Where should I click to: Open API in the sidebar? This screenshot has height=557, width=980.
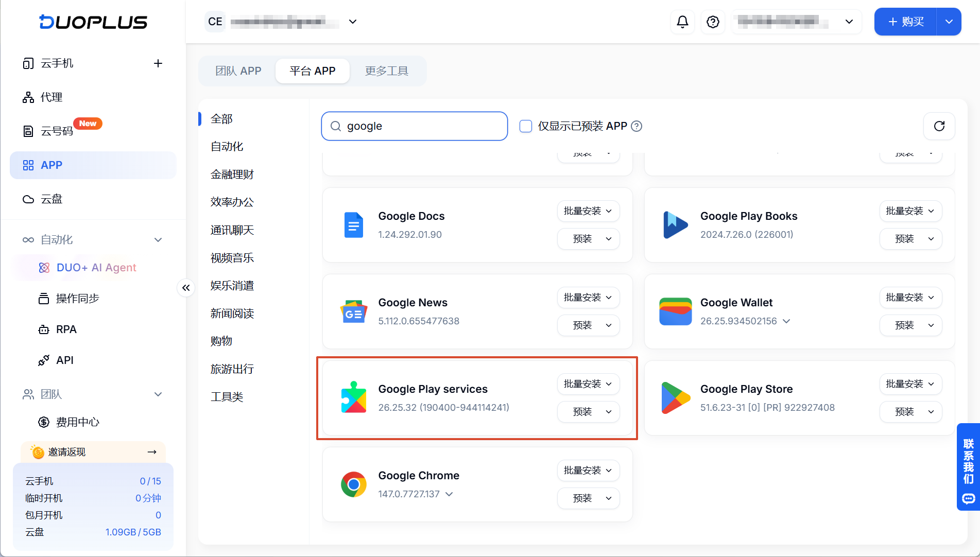click(x=56, y=360)
